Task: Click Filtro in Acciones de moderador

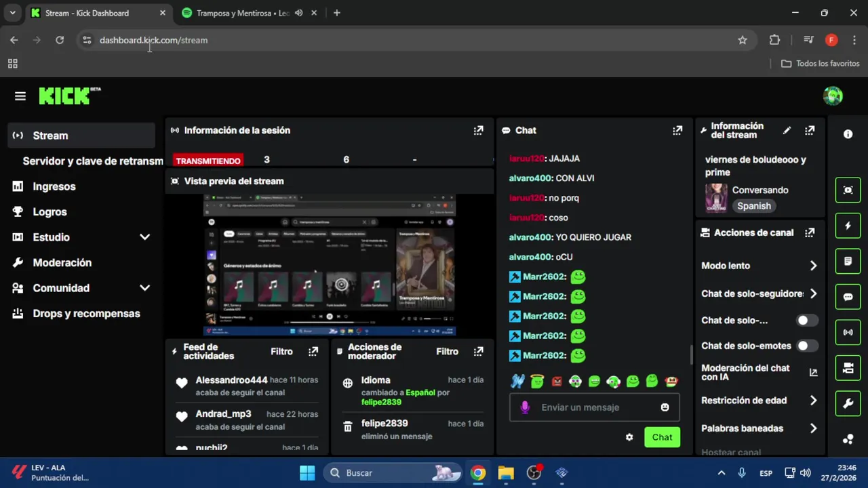Action: (447, 352)
